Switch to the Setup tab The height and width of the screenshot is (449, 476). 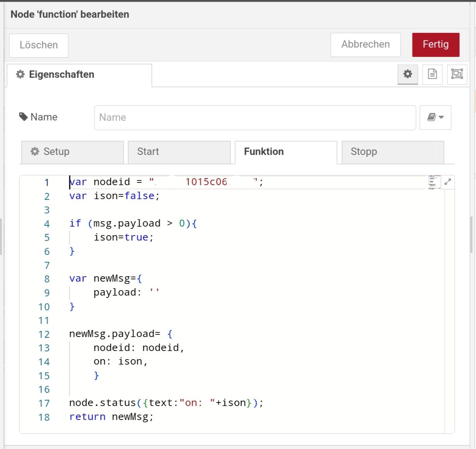[x=72, y=152]
